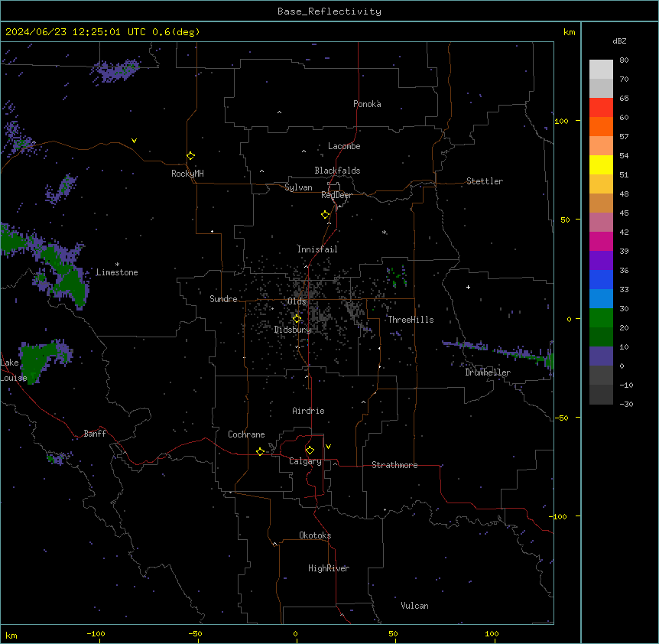Click the Vulcan label
This screenshot has width=659, height=644.
(414, 606)
